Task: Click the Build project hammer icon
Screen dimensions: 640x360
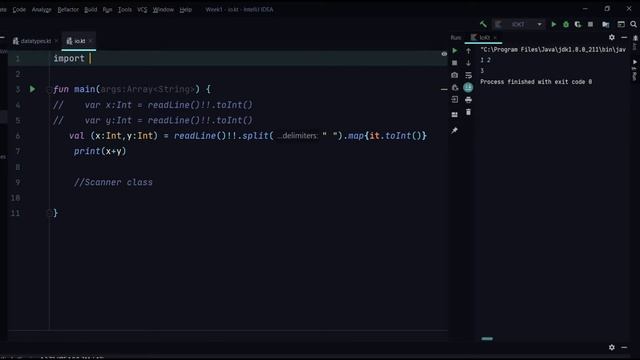Action: click(483, 24)
